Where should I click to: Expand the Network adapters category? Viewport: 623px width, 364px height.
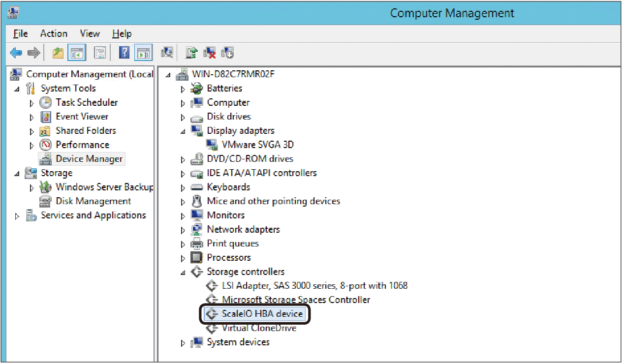(x=183, y=230)
